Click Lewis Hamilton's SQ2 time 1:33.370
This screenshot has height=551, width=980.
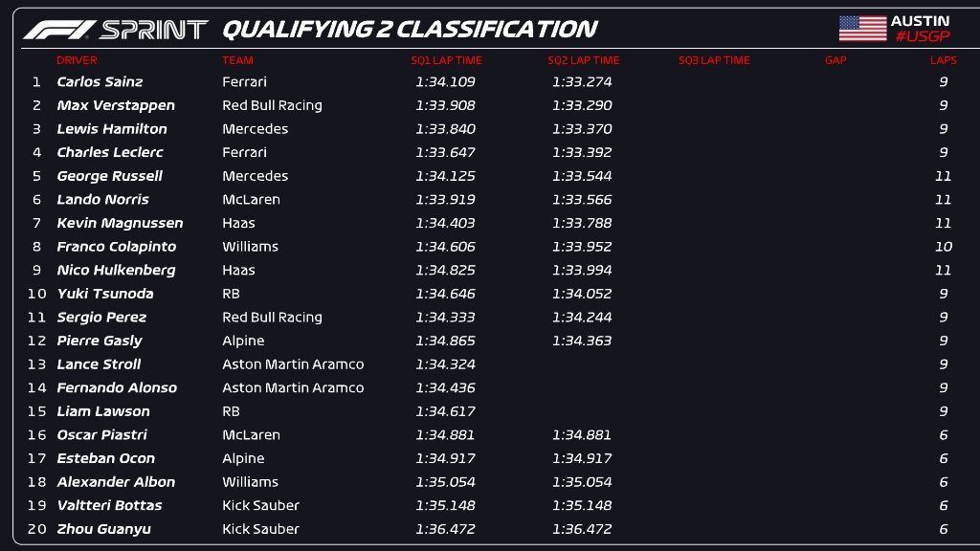tap(582, 129)
